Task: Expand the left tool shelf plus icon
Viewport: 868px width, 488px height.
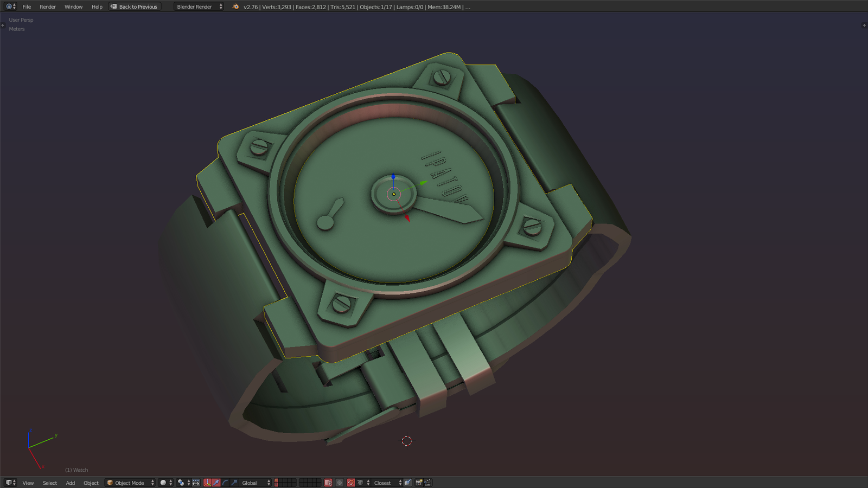Action: 3,25
